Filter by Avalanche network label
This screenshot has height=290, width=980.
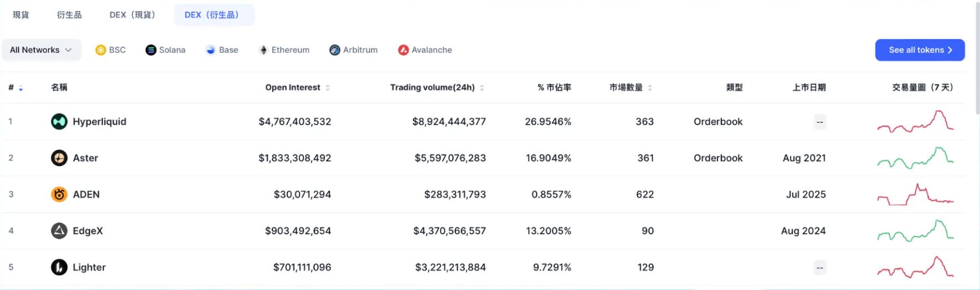coord(432,50)
